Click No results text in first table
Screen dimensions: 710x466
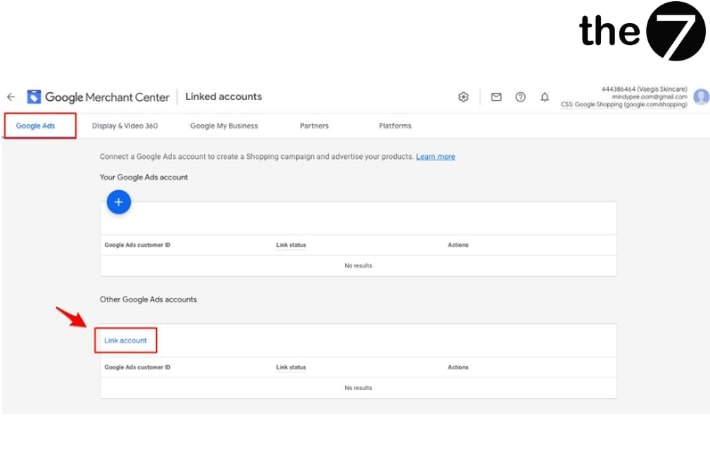click(358, 266)
